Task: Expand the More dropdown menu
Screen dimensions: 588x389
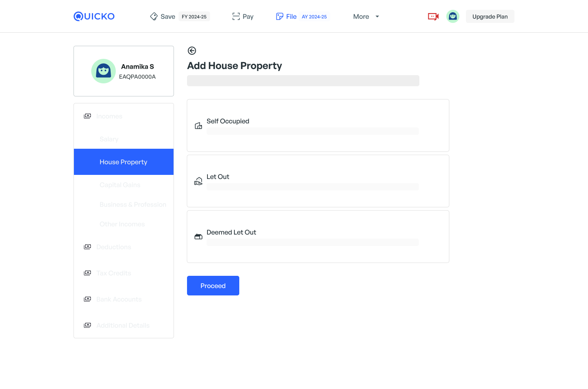Action: [366, 16]
